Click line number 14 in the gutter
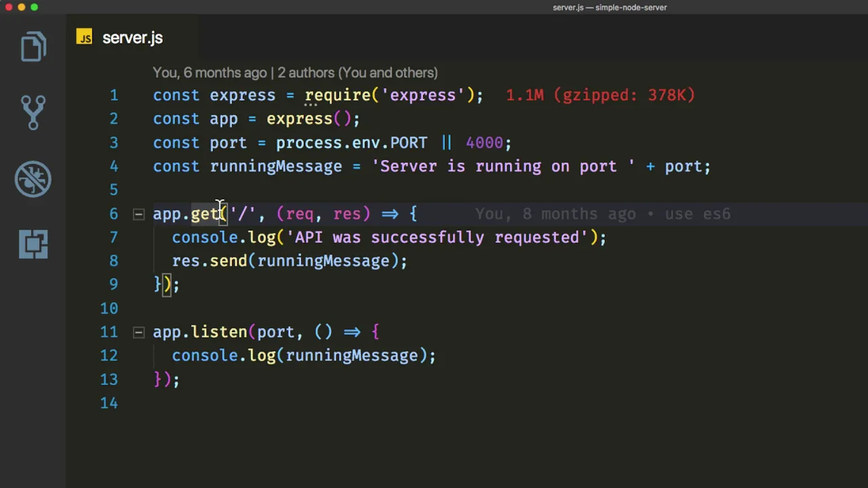868x488 pixels. pyautogui.click(x=108, y=403)
